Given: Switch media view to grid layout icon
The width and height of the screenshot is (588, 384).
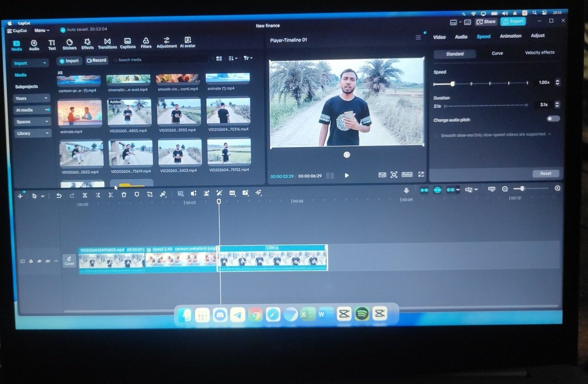Looking at the screenshot, I should point(219,58).
